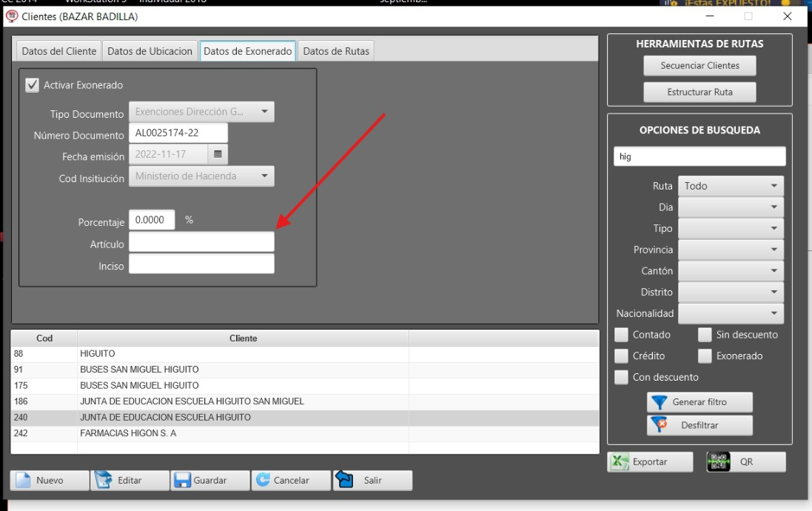Expand the Nacionalidad dropdown list
The image size is (812, 511).
[731, 314]
